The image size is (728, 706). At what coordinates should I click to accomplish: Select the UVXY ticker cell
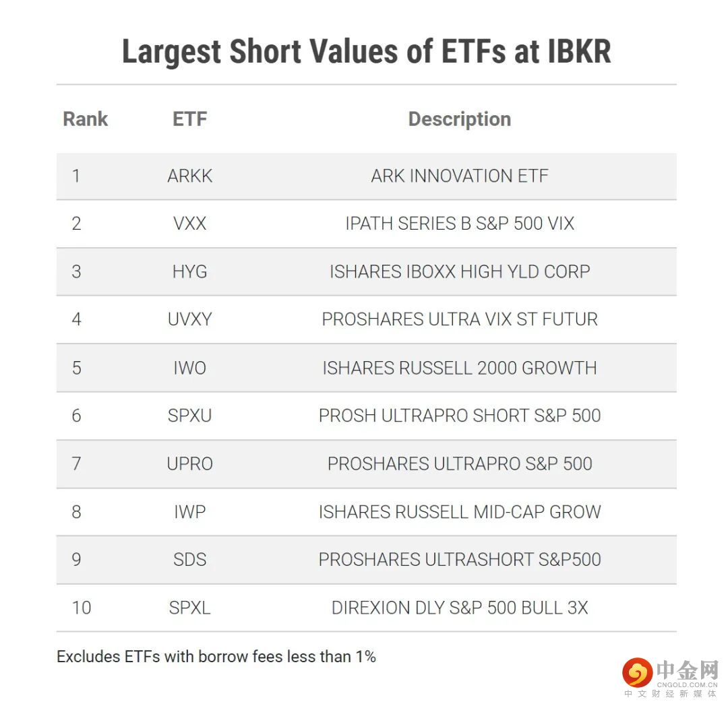pos(189,319)
